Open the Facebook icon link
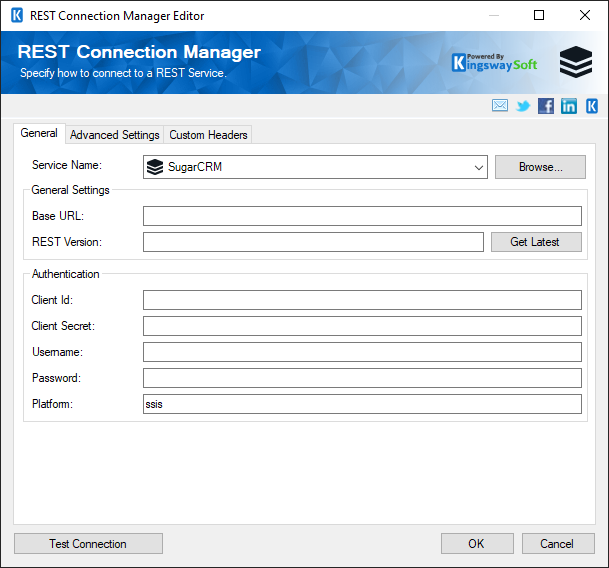The width and height of the screenshot is (609, 568). click(x=546, y=106)
